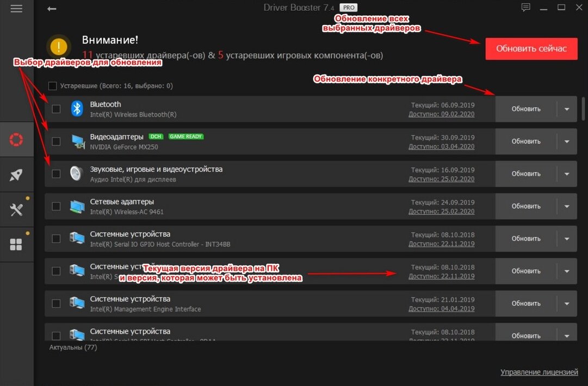The width and height of the screenshot is (588, 386).
Task: Expand the Management Engine Interface update dropdown
Action: [x=567, y=303]
